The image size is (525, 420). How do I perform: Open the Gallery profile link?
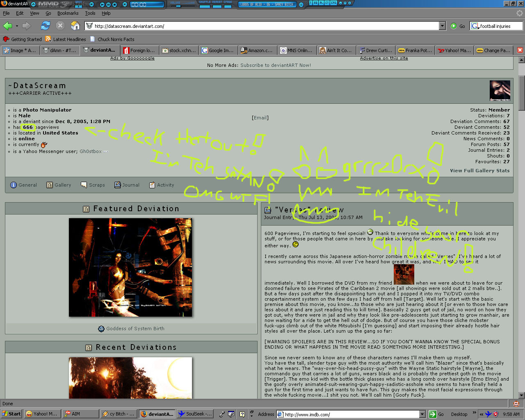pos(59,185)
